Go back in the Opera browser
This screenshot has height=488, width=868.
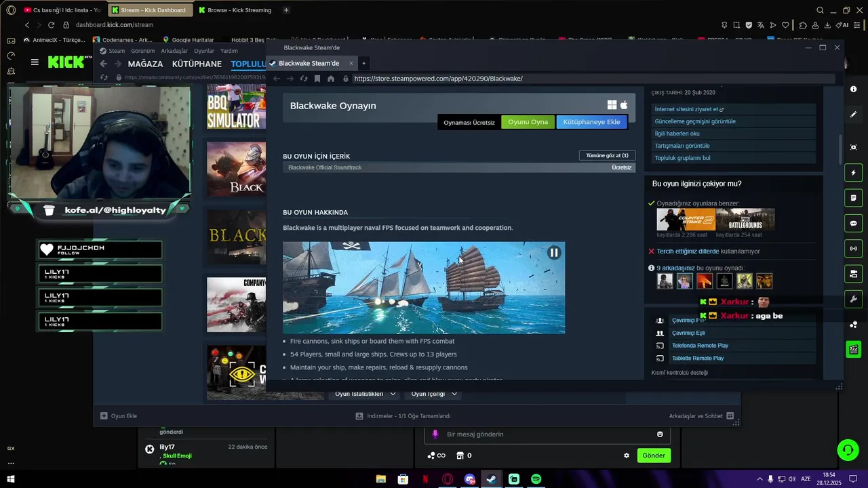click(27, 25)
